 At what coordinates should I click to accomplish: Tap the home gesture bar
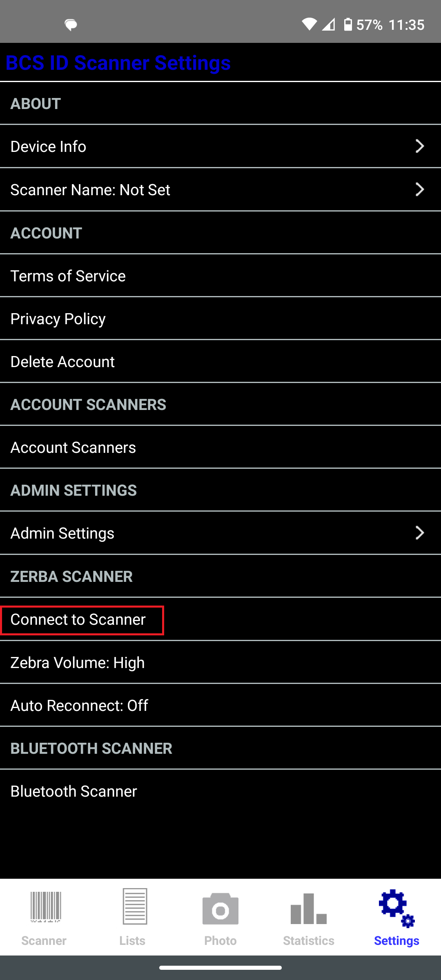click(220, 968)
